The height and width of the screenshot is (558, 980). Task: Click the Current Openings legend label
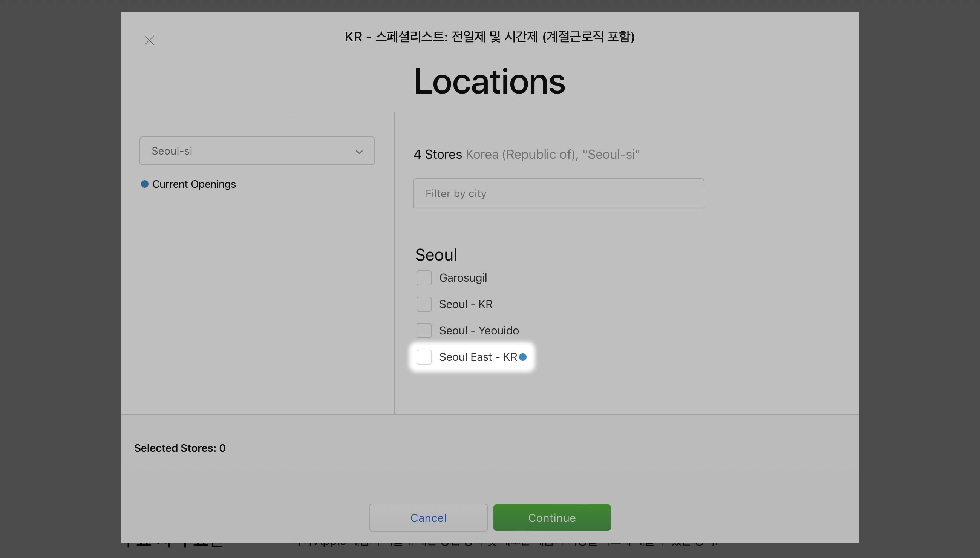point(194,184)
